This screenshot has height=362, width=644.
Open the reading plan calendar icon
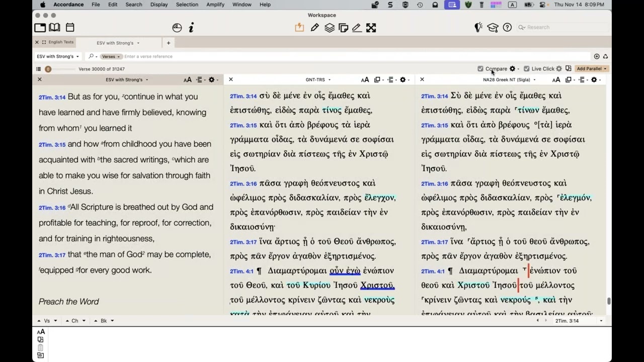pyautogui.click(x=70, y=28)
